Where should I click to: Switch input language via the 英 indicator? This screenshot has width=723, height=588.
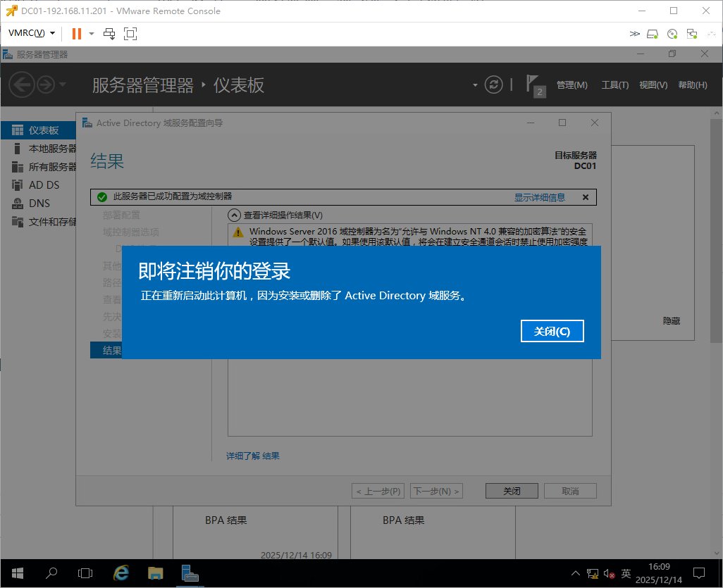pos(626,573)
